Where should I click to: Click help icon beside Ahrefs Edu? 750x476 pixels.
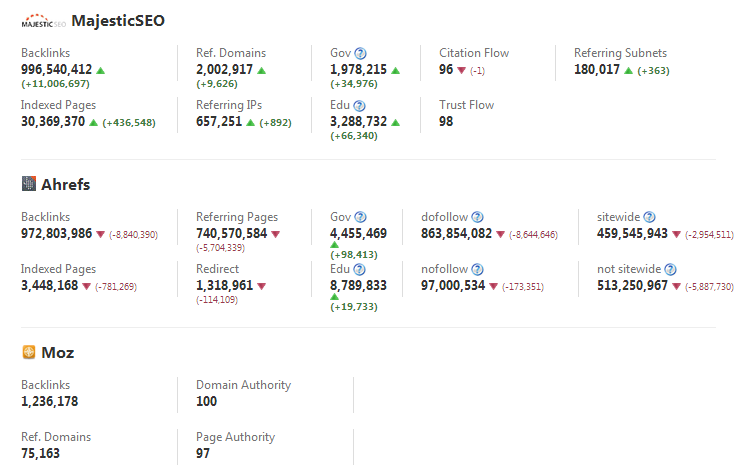tap(360, 269)
